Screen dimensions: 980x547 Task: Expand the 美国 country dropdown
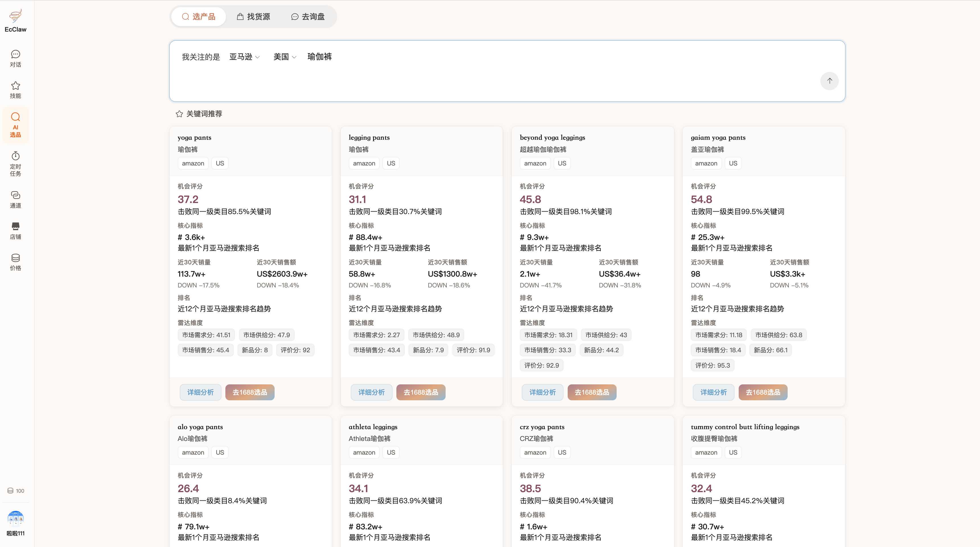(284, 57)
